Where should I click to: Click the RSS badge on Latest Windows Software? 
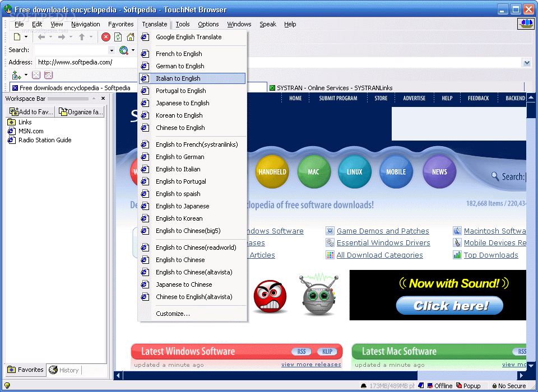pyautogui.click(x=302, y=352)
